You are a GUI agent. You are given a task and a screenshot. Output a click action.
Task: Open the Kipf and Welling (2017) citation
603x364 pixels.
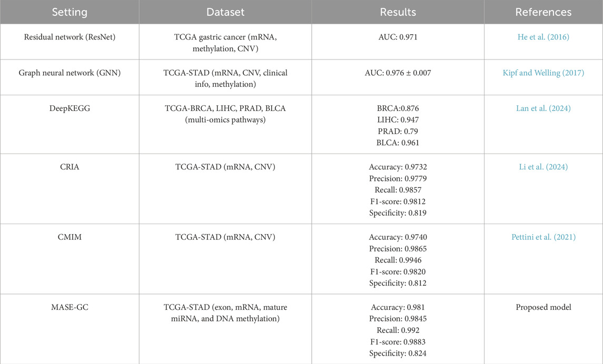tap(543, 73)
